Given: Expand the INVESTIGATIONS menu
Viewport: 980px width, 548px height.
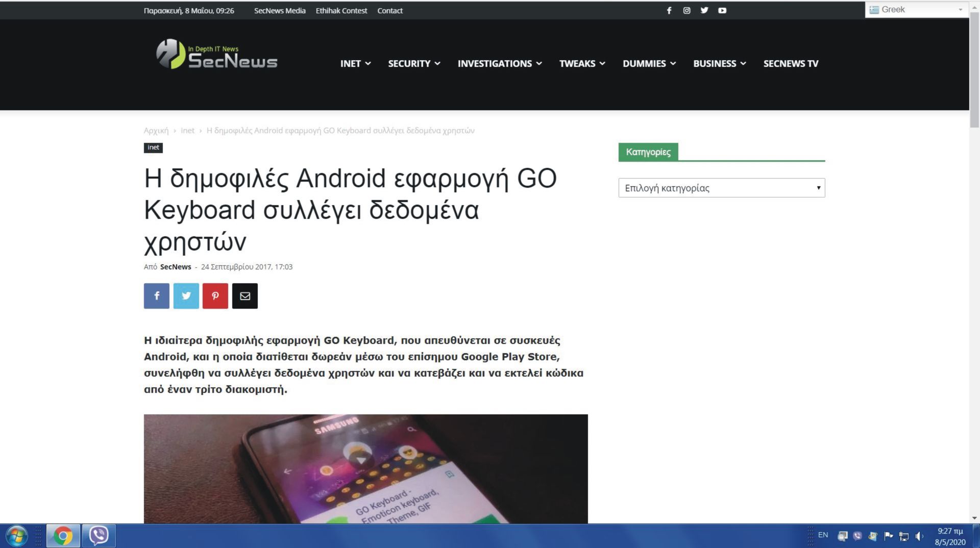Looking at the screenshot, I should 500,63.
